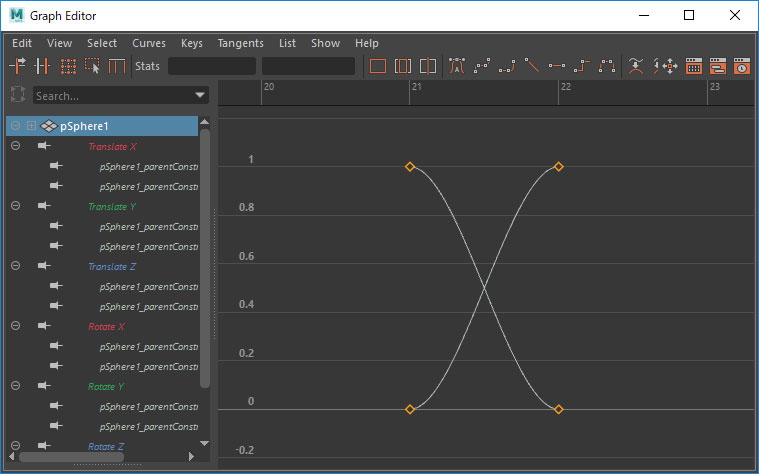Select the key at frame 22, value 0
Screen dimensions: 759x474
[559, 409]
